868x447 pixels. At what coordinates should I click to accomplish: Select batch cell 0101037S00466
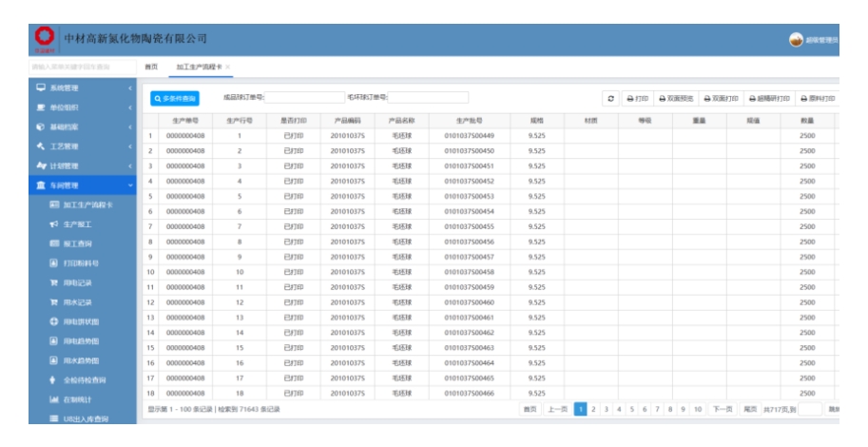click(x=470, y=394)
